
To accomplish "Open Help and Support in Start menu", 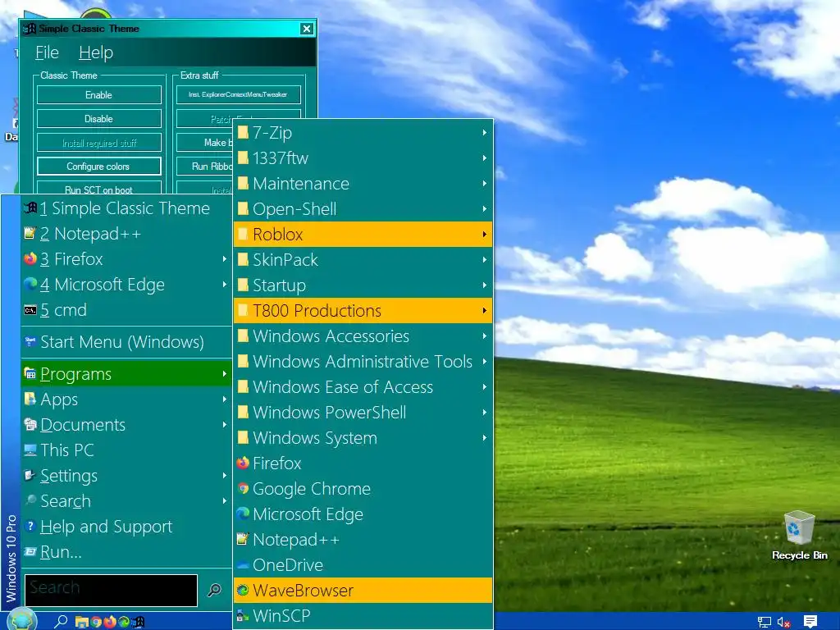I will tap(126, 527).
